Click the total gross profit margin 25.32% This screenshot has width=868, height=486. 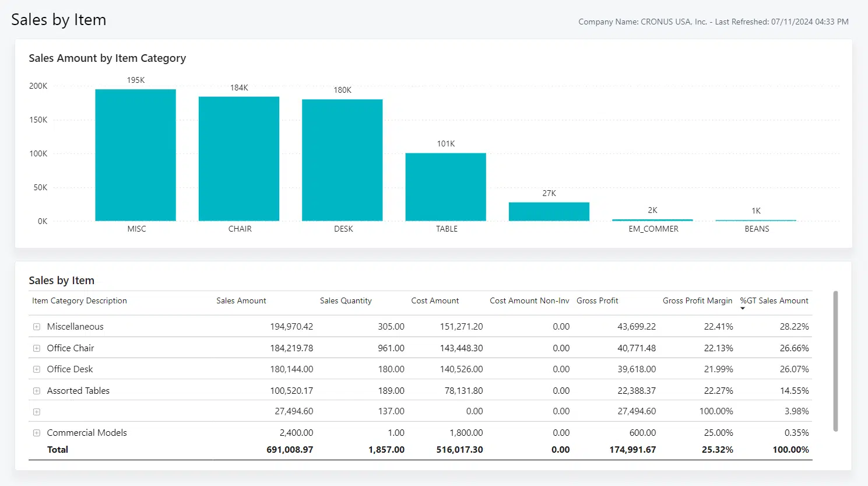[x=718, y=450]
